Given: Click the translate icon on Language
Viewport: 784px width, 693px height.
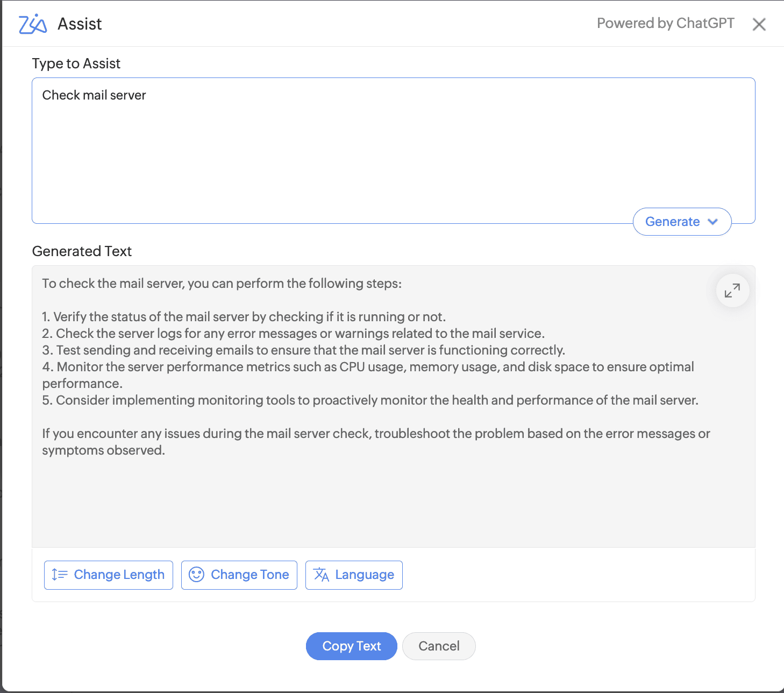Looking at the screenshot, I should (x=321, y=575).
